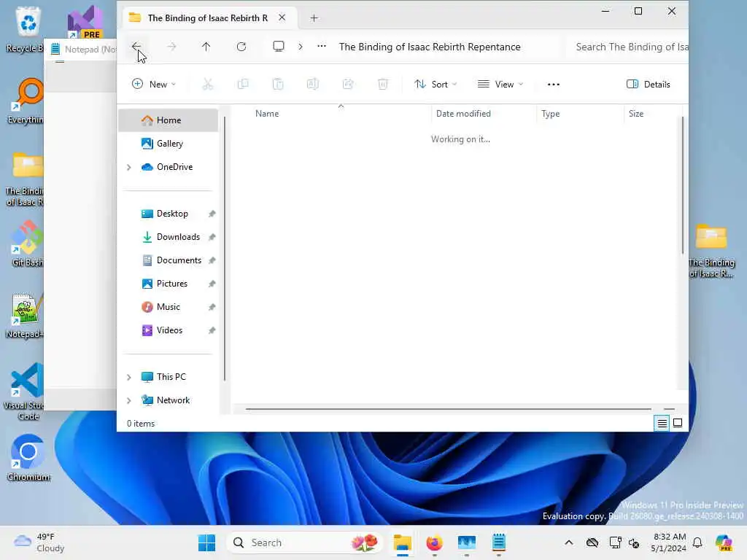
Task: Open the pinned Videos folder
Action: (x=169, y=330)
